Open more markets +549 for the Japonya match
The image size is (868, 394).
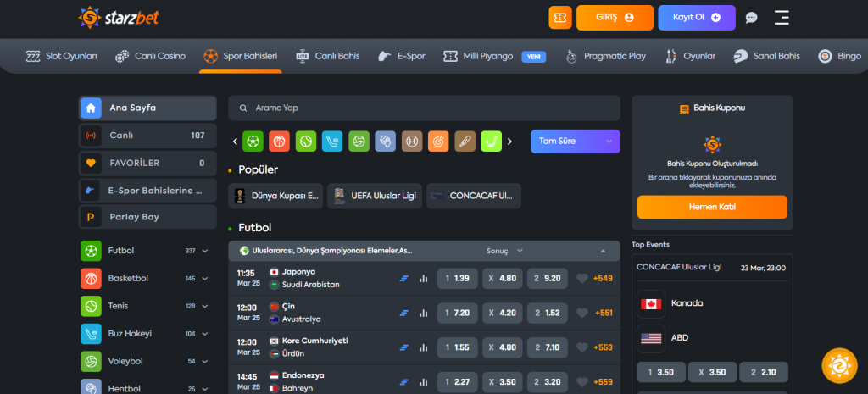[x=603, y=279]
